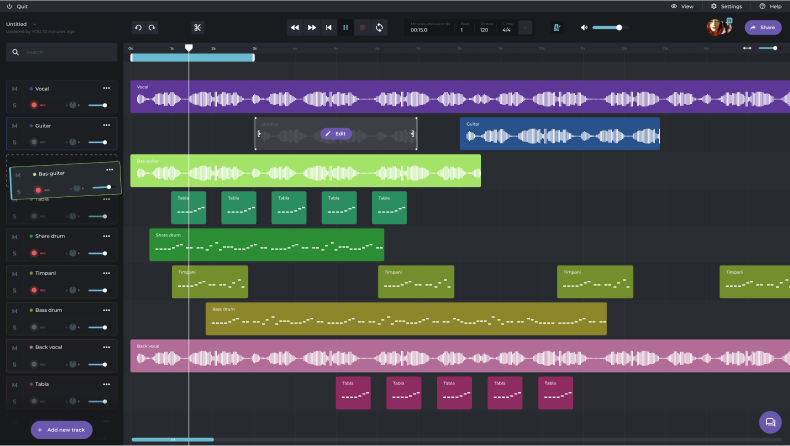This screenshot has width=790, height=446.
Task: Adjust the timeline zoom slider
Action: (768, 48)
